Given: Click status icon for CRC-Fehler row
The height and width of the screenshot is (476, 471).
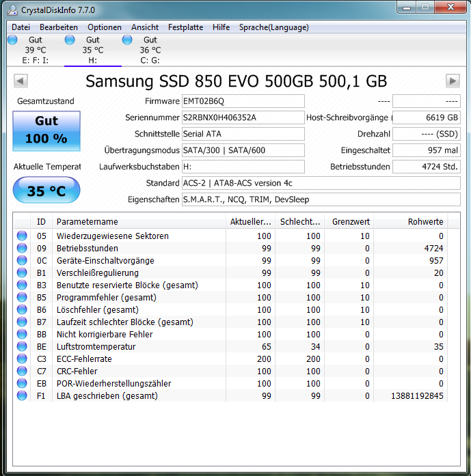Looking at the screenshot, I should click(22, 371).
